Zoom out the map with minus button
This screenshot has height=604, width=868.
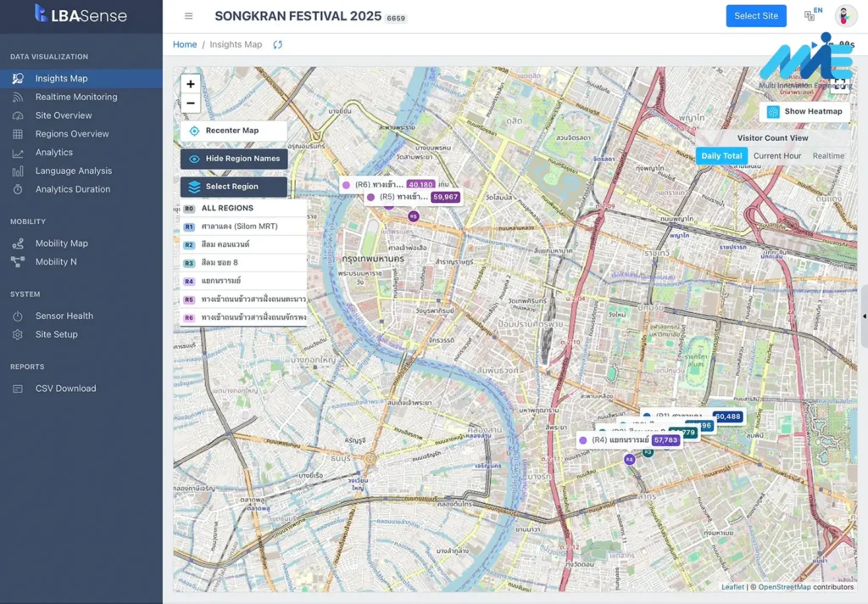[191, 103]
